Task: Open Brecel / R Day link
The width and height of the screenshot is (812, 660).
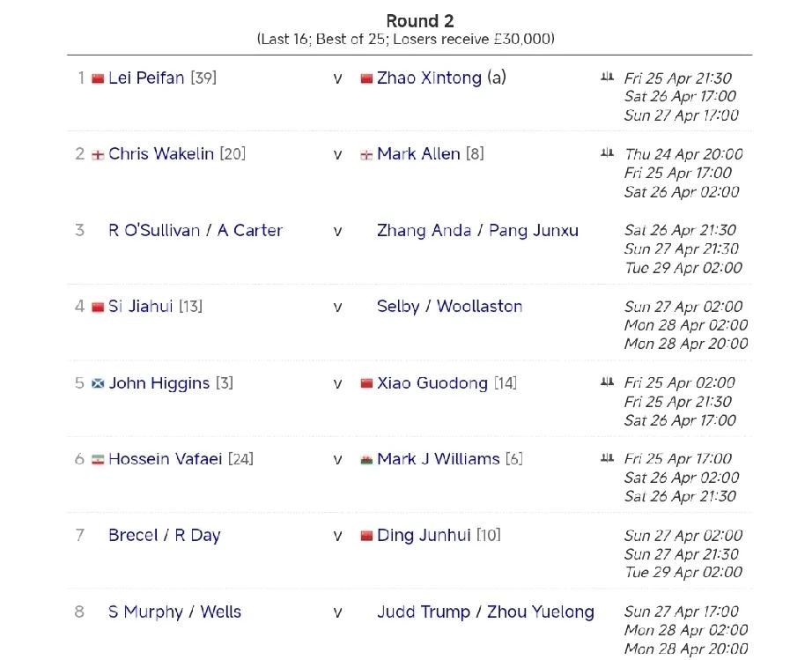Action: (165, 535)
